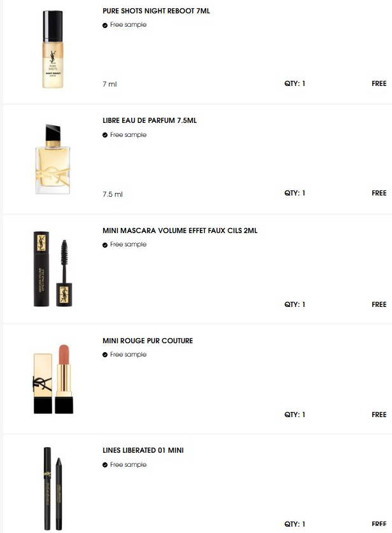Screen dimensions: 392x533
Task: Click the check icon under Pure Shots Night Reboot
Action: pyautogui.click(x=105, y=25)
